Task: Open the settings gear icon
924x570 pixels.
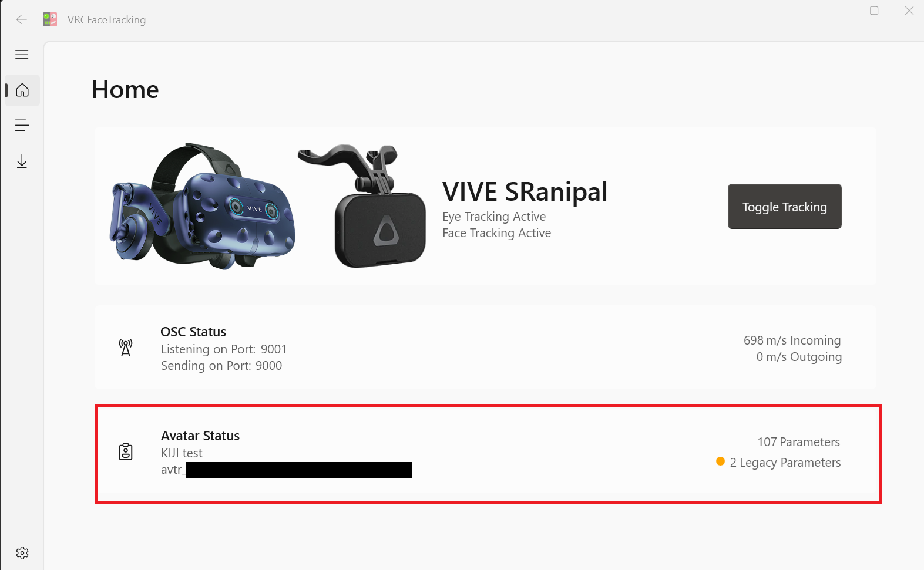Action: point(22,553)
